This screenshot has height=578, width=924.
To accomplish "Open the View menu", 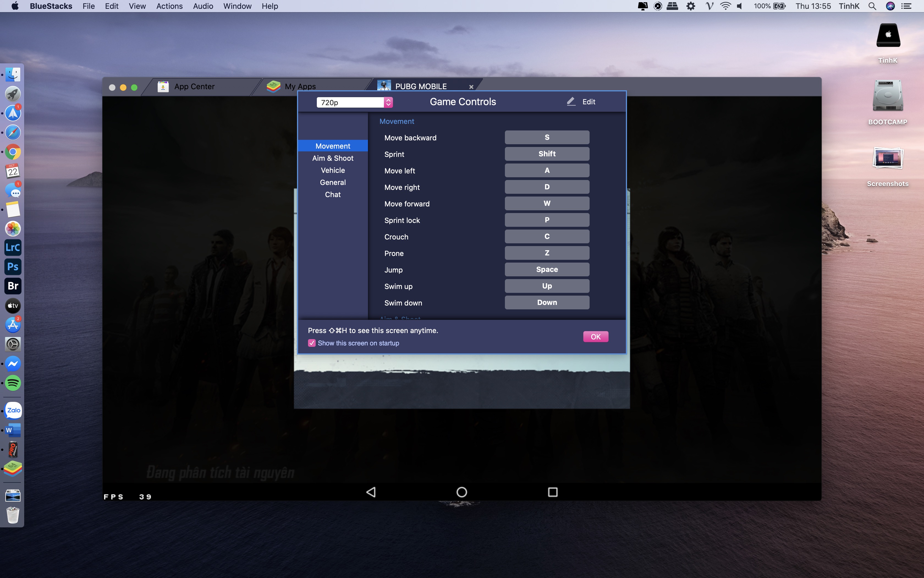I will (x=137, y=6).
